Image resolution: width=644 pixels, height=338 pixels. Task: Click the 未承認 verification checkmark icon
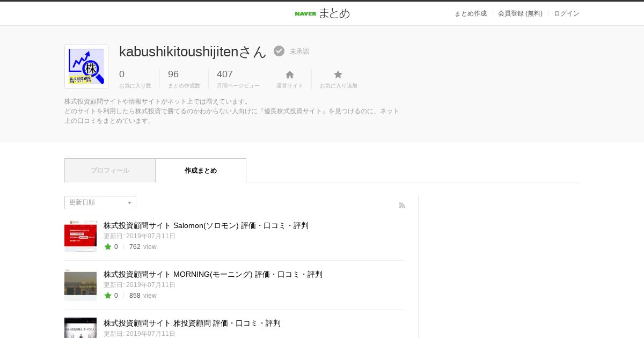click(279, 51)
